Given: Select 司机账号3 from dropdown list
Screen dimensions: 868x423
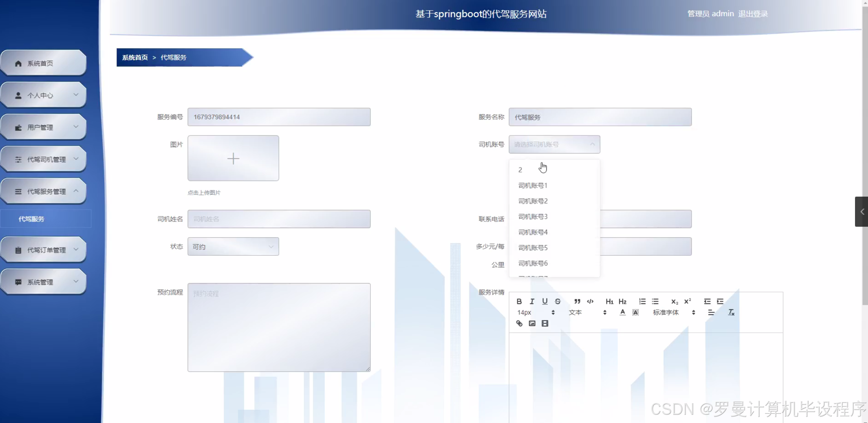Looking at the screenshot, I should coord(533,216).
